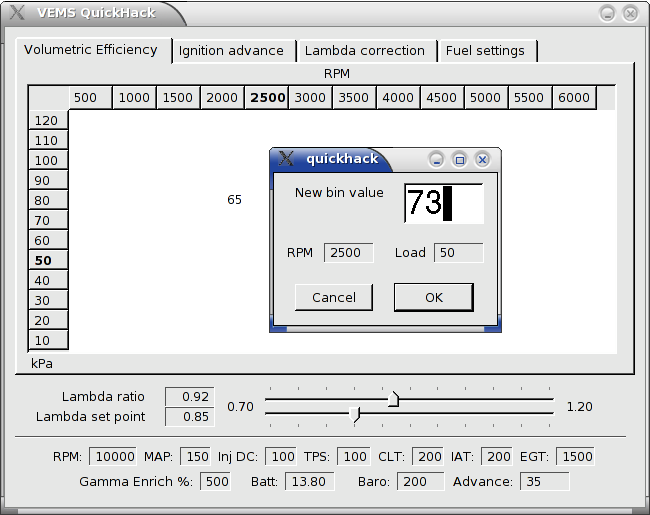Select the 3500 RPM column header
The height and width of the screenshot is (515, 650).
click(354, 97)
